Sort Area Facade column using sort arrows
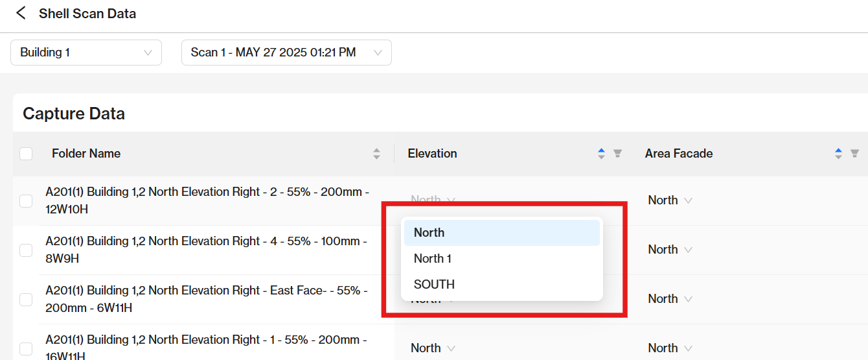The width and height of the screenshot is (868, 360). (838, 154)
